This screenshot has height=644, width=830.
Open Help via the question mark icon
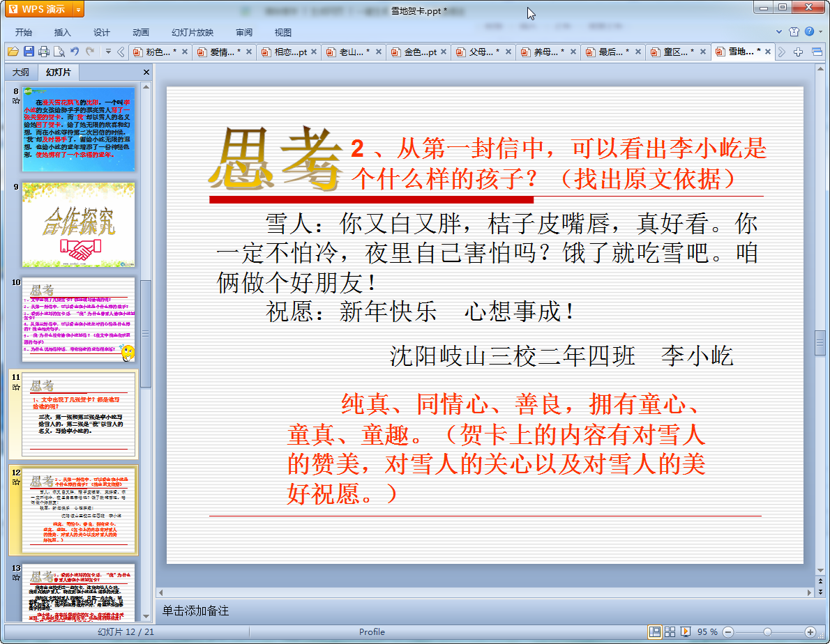(x=809, y=32)
